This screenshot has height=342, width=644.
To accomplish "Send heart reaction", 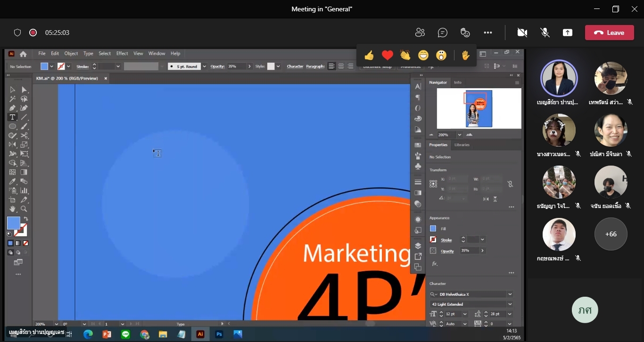I will pos(388,56).
